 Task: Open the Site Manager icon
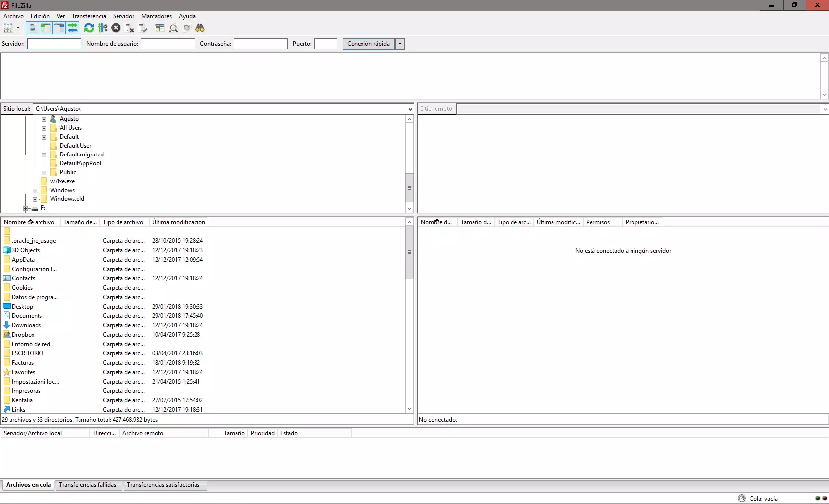[8, 28]
